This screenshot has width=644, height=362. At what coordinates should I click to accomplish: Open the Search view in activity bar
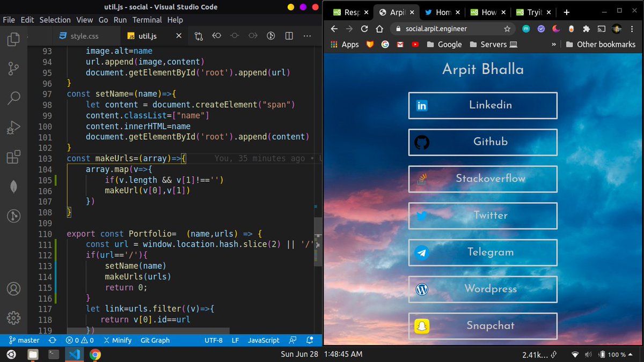[x=13, y=98]
